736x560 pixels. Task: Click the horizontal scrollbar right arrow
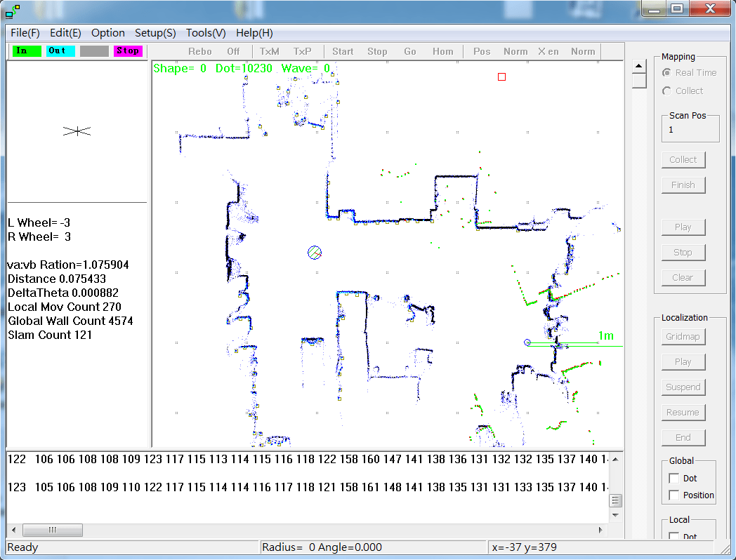click(x=600, y=530)
